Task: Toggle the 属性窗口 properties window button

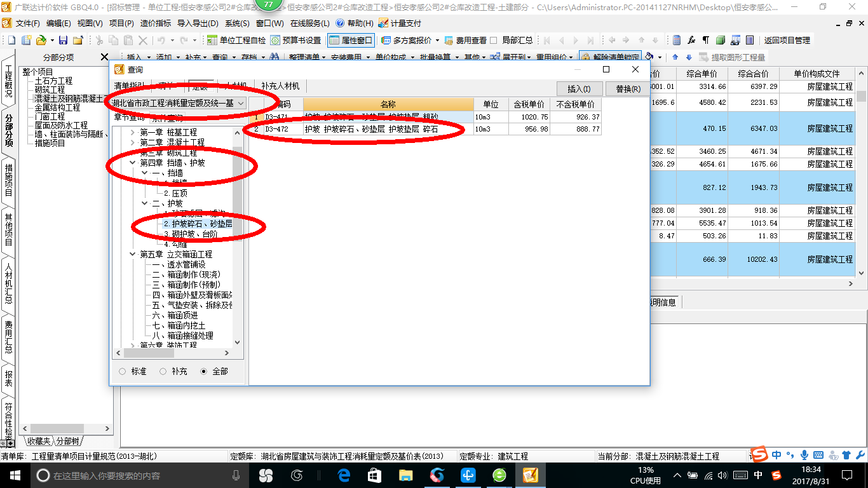Action: pyautogui.click(x=351, y=40)
